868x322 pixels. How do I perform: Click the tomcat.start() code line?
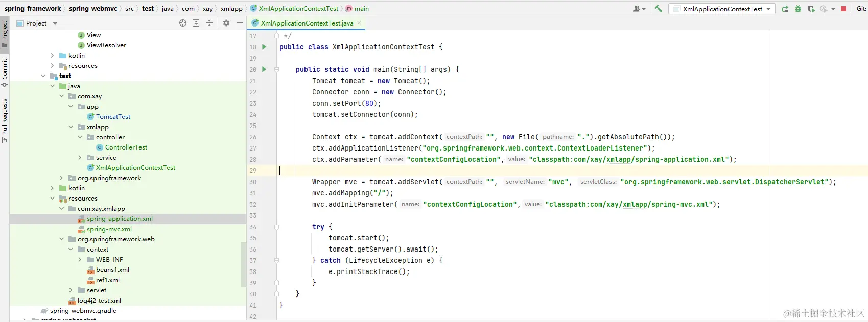click(x=359, y=238)
